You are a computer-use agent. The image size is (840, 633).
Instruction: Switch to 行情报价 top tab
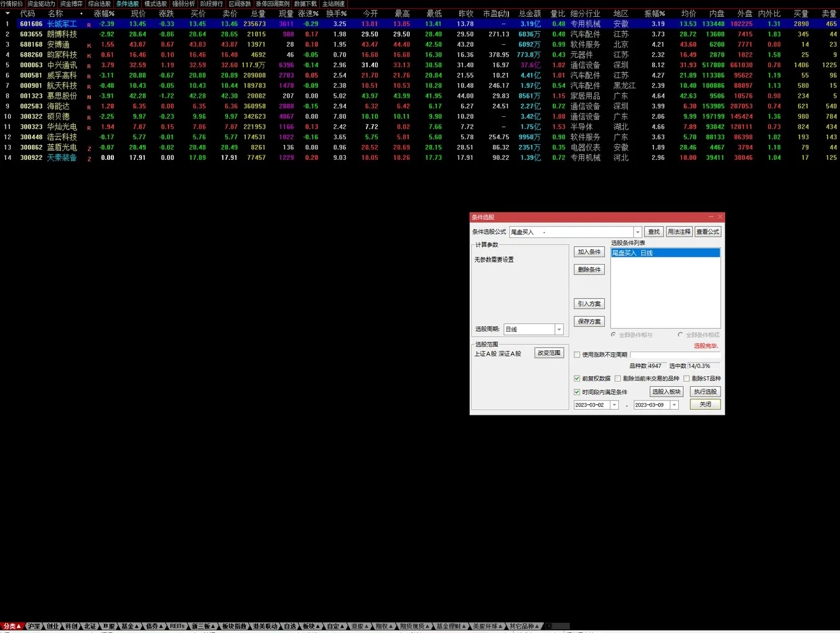click(12, 4)
